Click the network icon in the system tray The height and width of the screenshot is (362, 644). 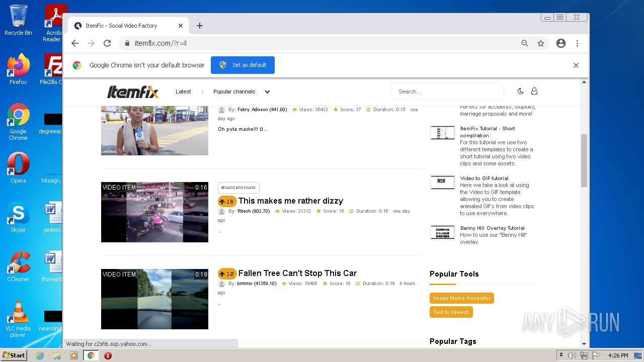pyautogui.click(x=584, y=355)
